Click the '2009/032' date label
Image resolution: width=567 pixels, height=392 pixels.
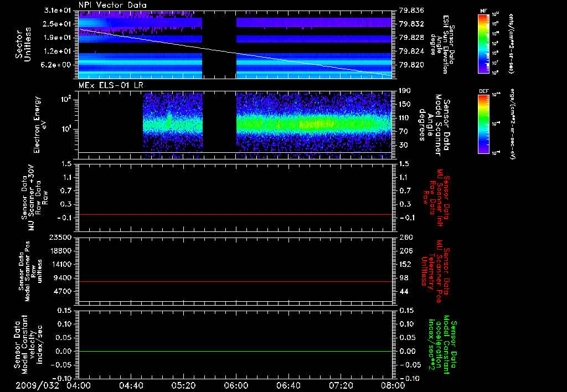(37, 385)
